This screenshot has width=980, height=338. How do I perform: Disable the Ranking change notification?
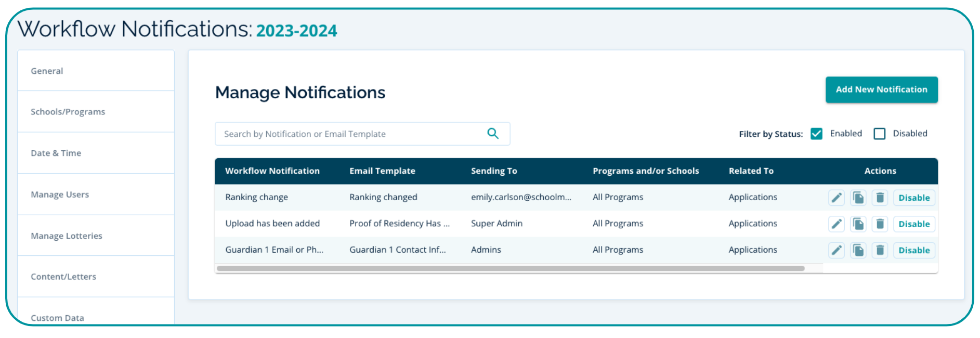pyautogui.click(x=913, y=198)
